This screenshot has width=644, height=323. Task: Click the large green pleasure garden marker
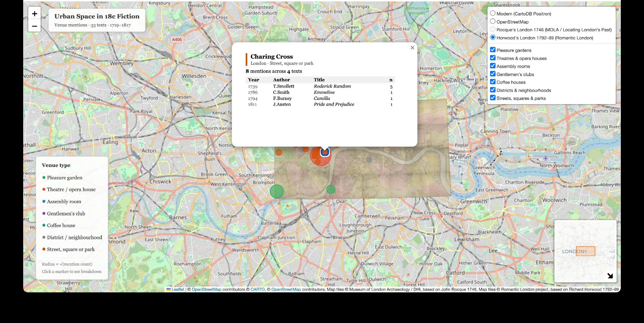(277, 191)
